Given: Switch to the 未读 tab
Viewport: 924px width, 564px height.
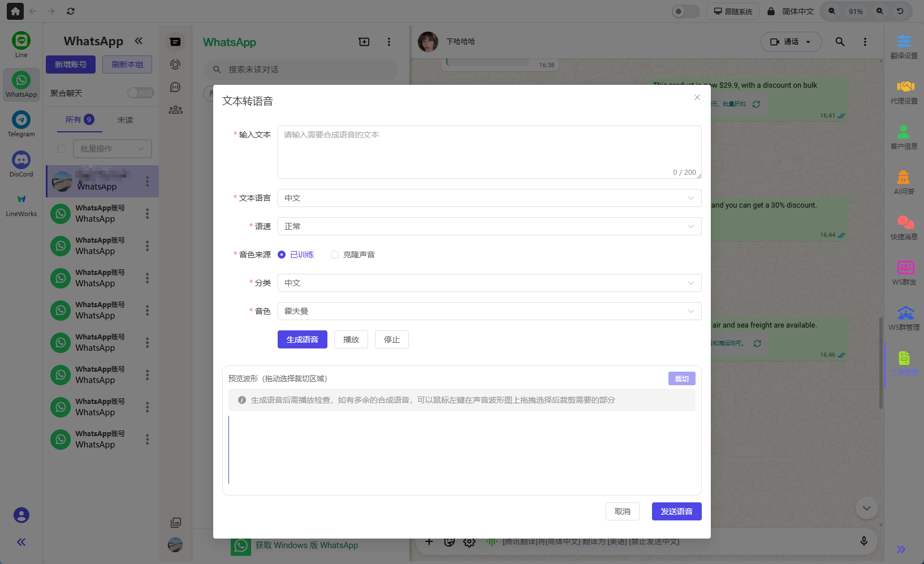Looking at the screenshot, I should pos(124,119).
